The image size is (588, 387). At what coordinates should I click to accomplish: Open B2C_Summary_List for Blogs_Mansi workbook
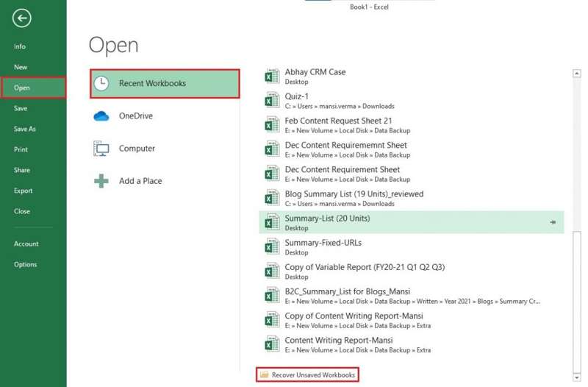pos(412,296)
